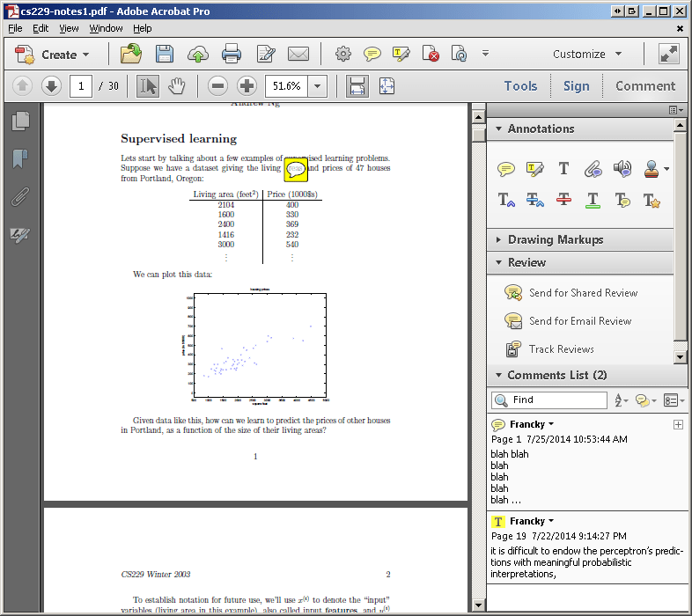Screen dimensions: 692x616
Task: Activate the Select tool cursor icon
Action: [x=147, y=85]
